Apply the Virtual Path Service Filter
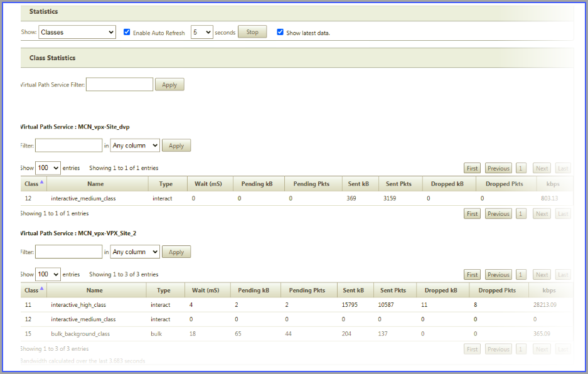Viewport: 588px width, 374px height. point(169,85)
